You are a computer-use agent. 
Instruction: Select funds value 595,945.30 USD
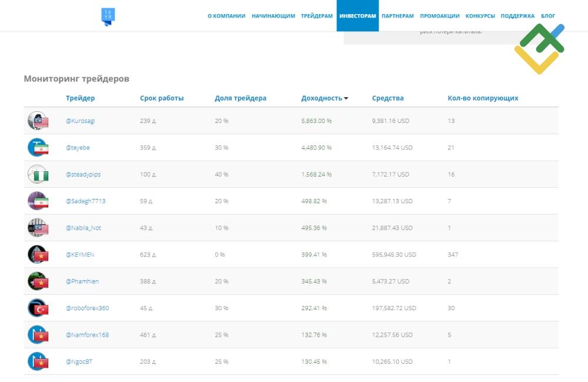(394, 254)
